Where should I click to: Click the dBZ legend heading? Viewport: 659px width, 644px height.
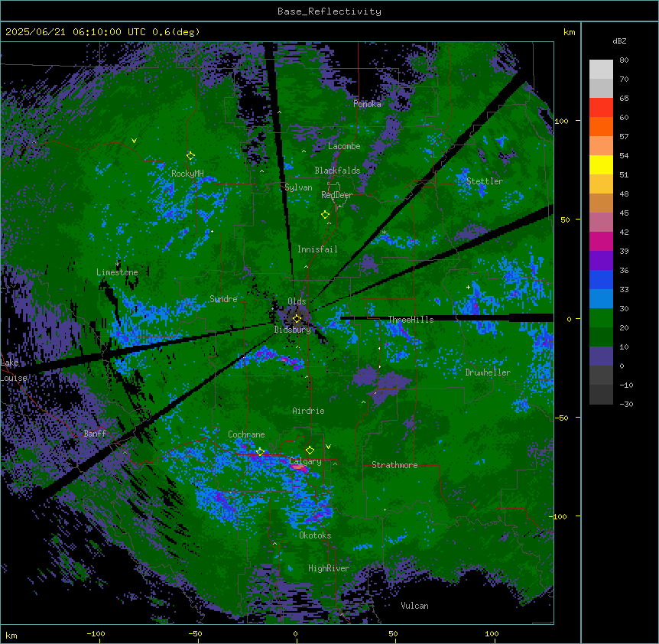[619, 41]
